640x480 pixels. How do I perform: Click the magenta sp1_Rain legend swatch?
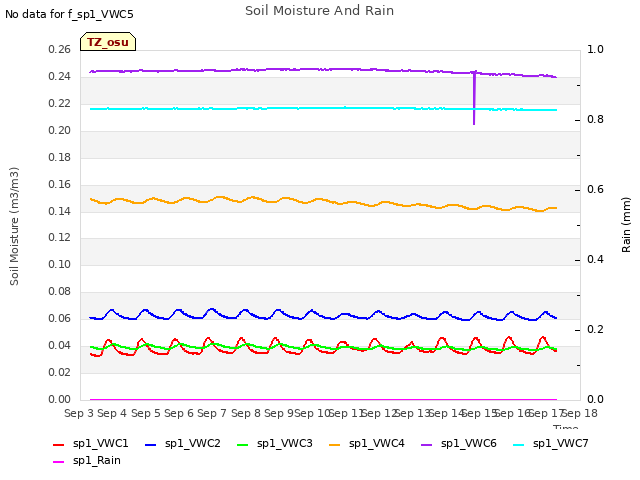point(59,462)
